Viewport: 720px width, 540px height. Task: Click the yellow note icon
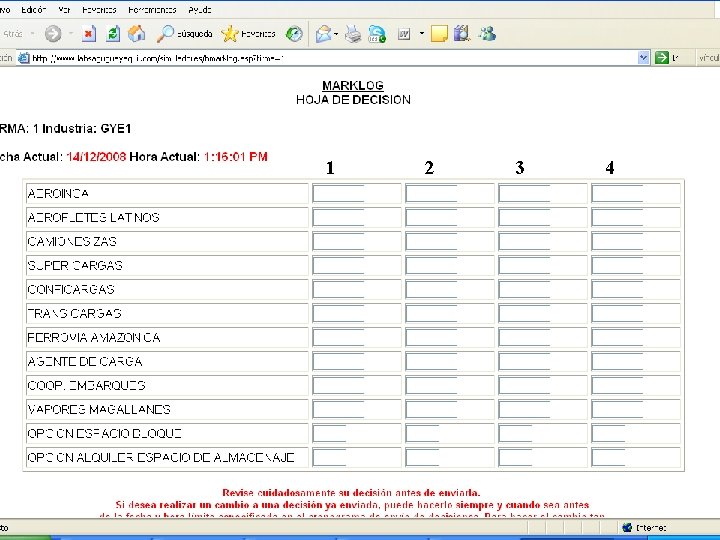tap(439, 34)
